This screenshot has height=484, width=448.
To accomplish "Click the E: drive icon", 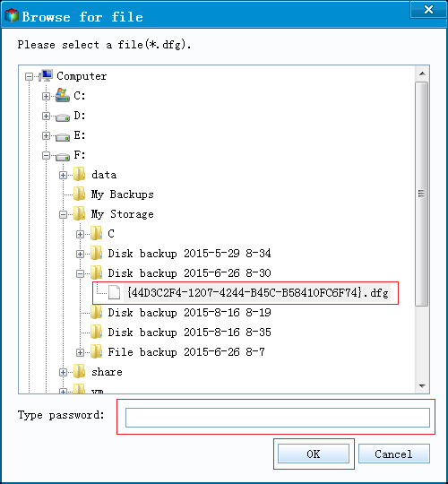I will tap(63, 137).
